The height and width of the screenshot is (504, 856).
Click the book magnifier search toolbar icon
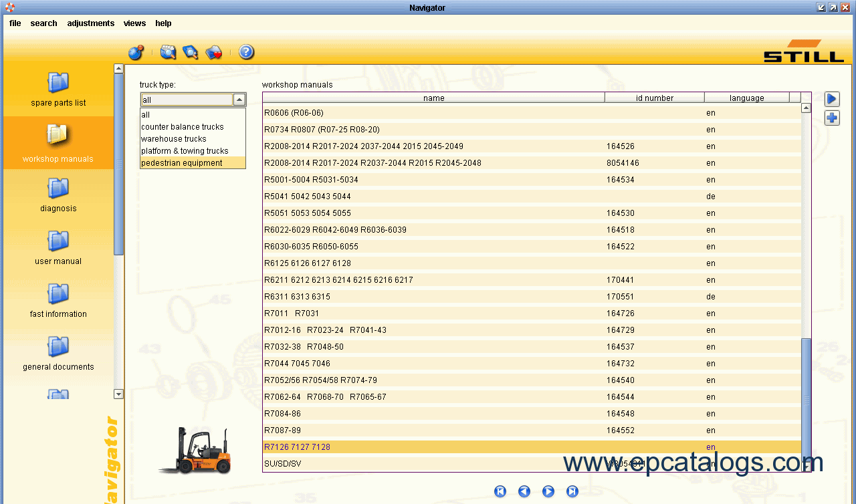pyautogui.click(x=191, y=52)
